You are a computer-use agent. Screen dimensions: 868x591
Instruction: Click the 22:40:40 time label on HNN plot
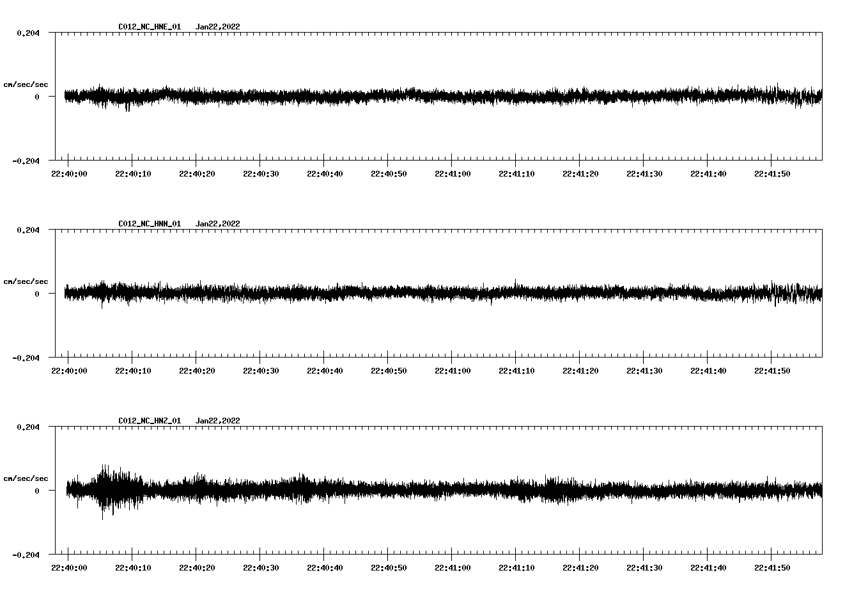pyautogui.click(x=325, y=371)
